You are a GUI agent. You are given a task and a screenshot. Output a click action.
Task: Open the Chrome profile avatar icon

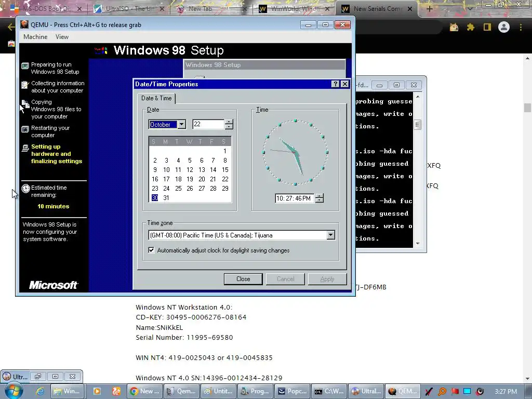coord(504,27)
